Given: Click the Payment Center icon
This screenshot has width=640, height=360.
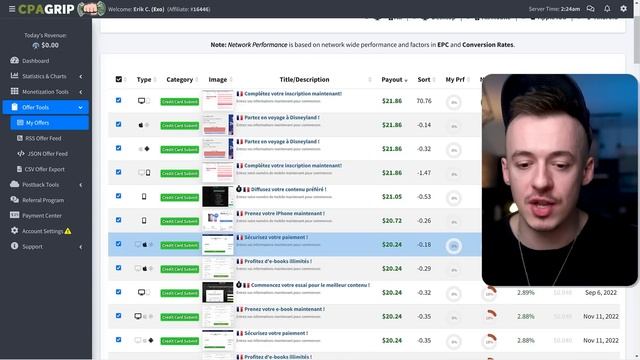Looking at the screenshot, I should 14,215.
